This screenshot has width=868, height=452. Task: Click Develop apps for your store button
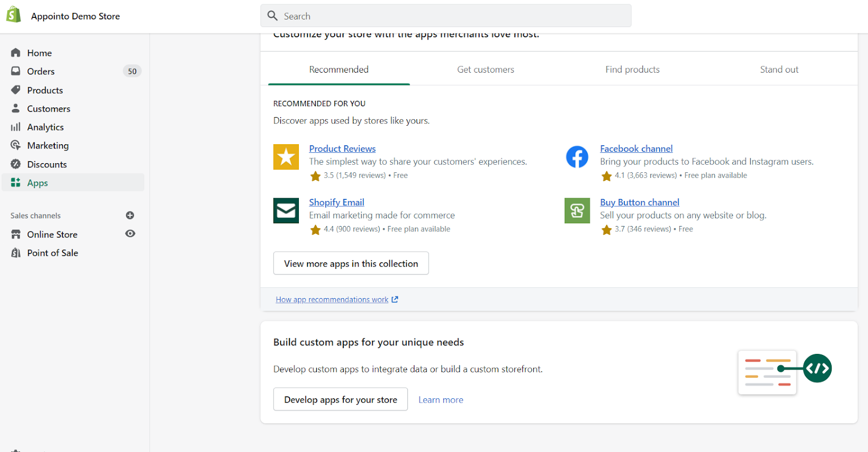341,399
